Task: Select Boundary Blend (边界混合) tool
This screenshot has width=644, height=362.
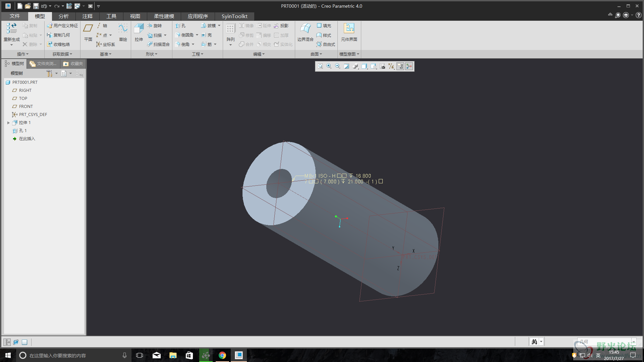Action: click(x=305, y=33)
